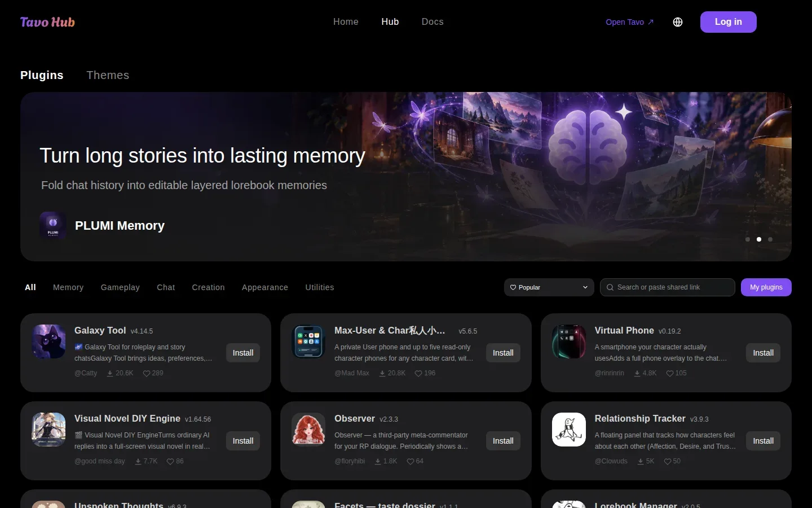Filter by Utilities category

(320, 287)
